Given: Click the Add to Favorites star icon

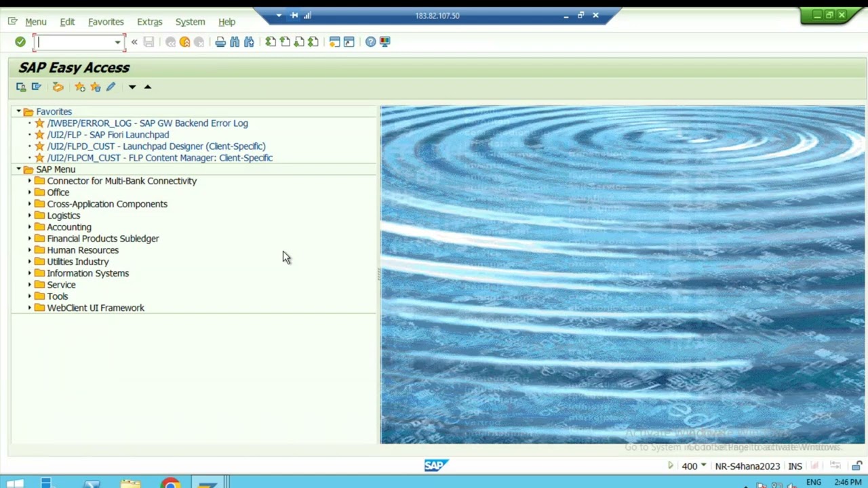Looking at the screenshot, I should click(80, 87).
